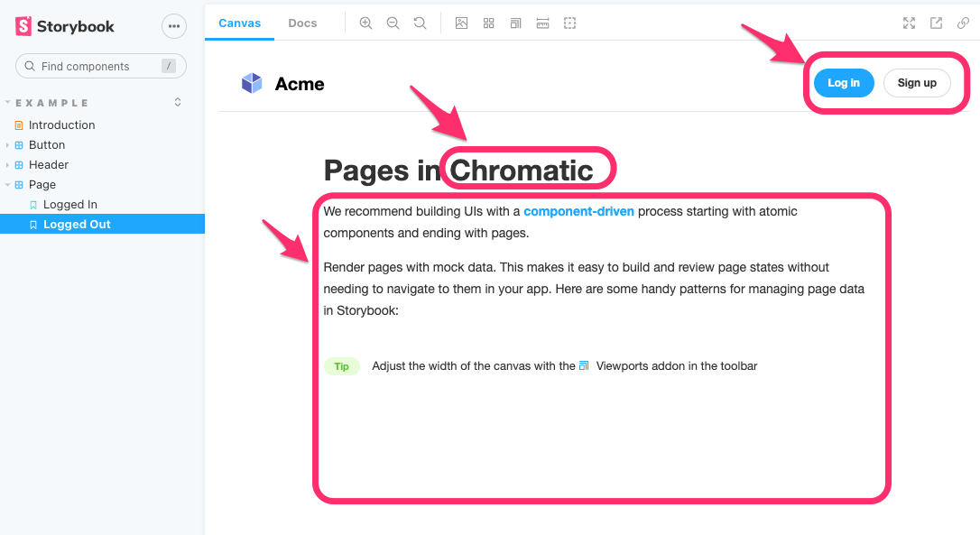Click the Introduction document icon
The image size is (980, 535).
click(x=19, y=125)
